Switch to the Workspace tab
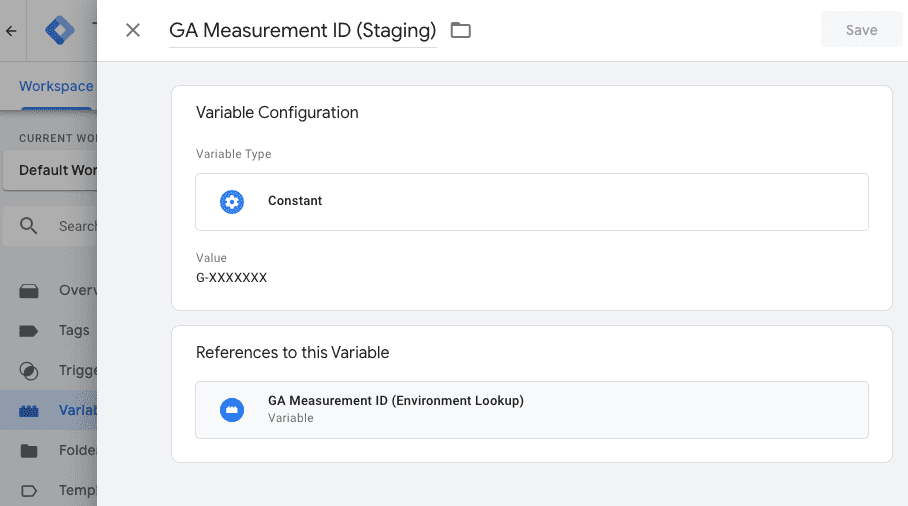Screen dimensions: 908x506 pos(56,86)
